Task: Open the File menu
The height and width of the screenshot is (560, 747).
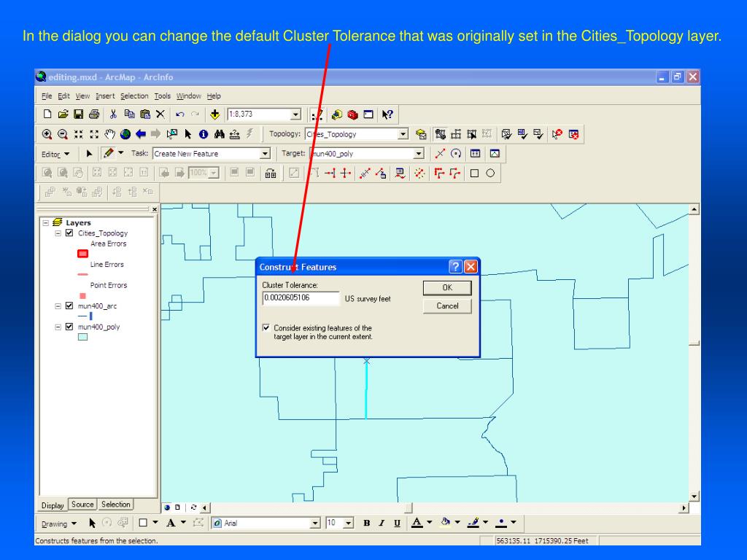Action: tap(47, 96)
